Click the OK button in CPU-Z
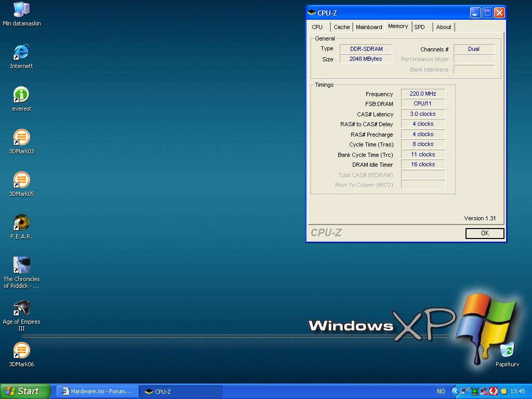The height and width of the screenshot is (399, 532). click(x=485, y=233)
